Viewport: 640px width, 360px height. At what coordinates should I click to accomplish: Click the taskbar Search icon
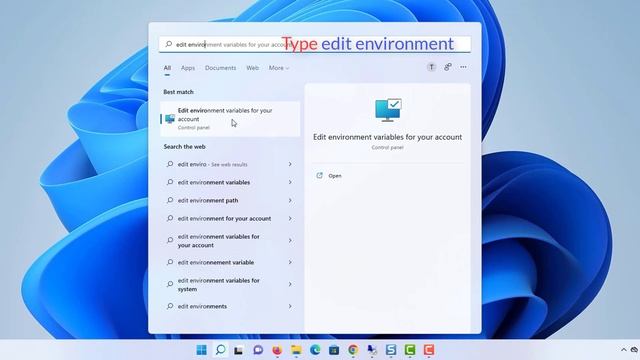(x=220, y=350)
